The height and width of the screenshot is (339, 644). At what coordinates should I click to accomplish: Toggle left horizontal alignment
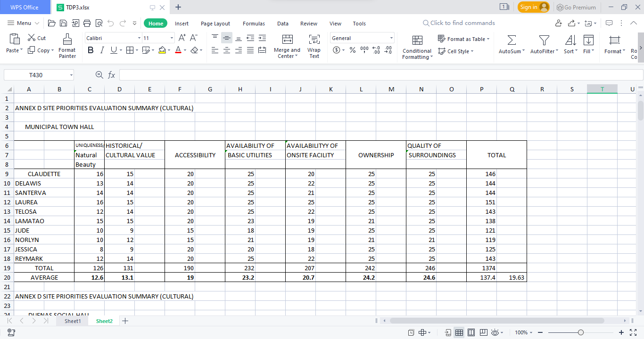tap(215, 50)
